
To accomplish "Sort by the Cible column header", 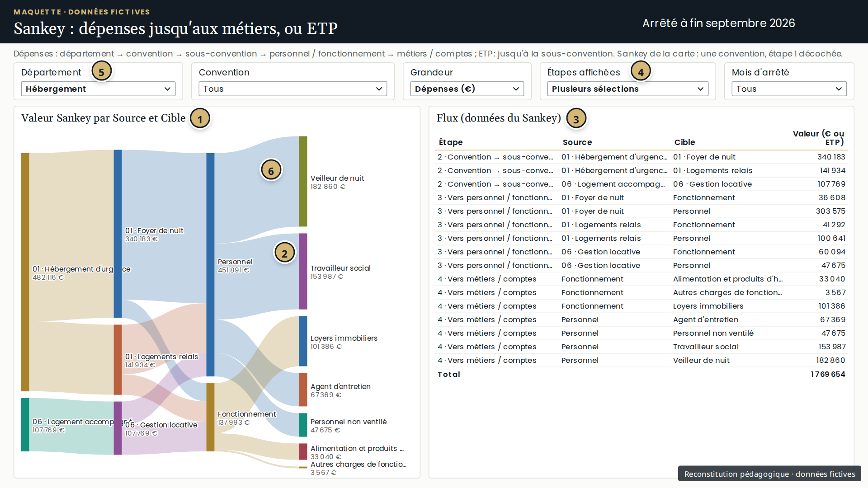I will pyautogui.click(x=684, y=142).
